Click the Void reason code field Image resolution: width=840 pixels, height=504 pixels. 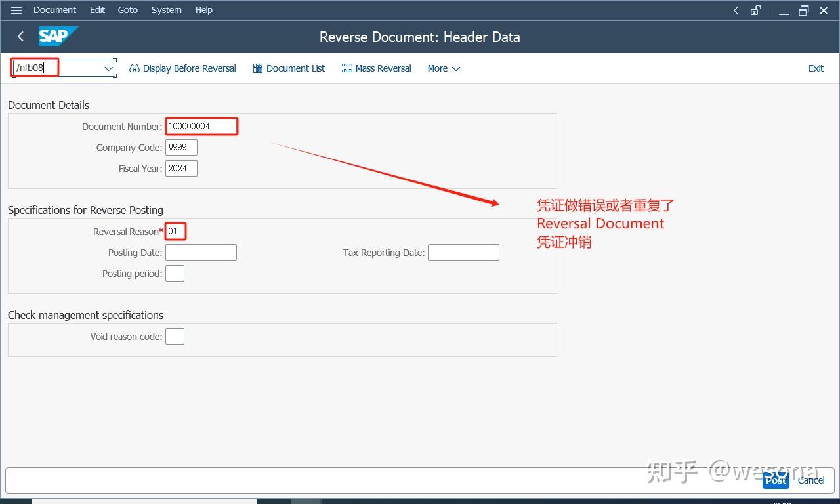coord(175,336)
